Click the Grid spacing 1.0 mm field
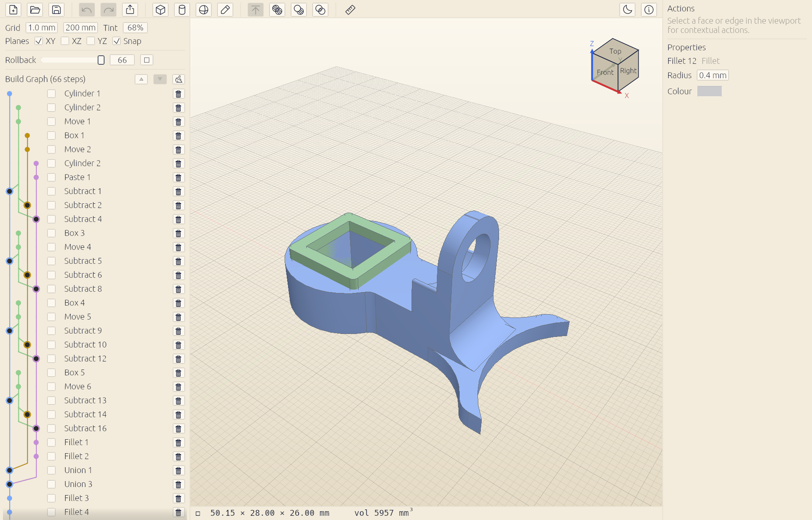Image resolution: width=812 pixels, height=520 pixels. pos(42,27)
